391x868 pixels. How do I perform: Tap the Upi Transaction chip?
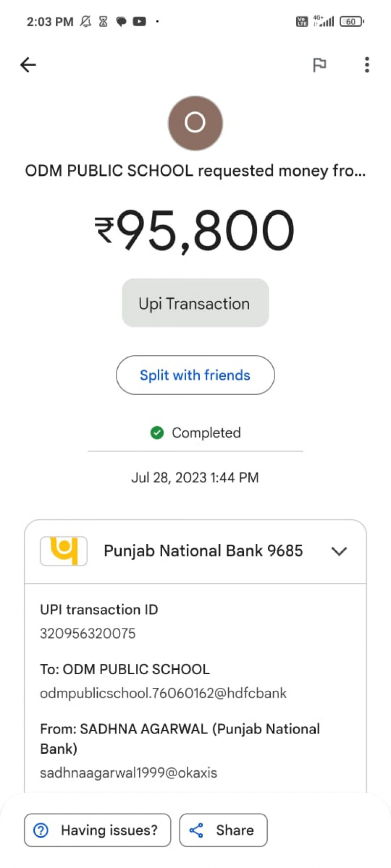[195, 303]
